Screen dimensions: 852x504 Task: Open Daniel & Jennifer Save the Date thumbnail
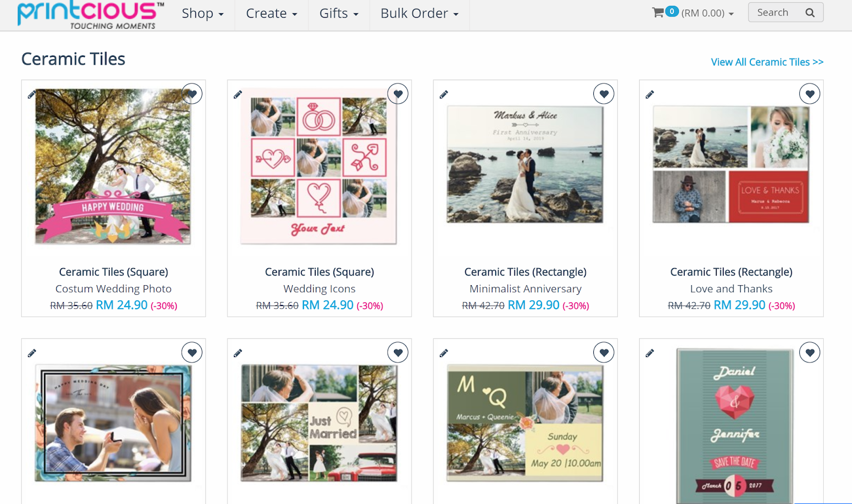735,426
